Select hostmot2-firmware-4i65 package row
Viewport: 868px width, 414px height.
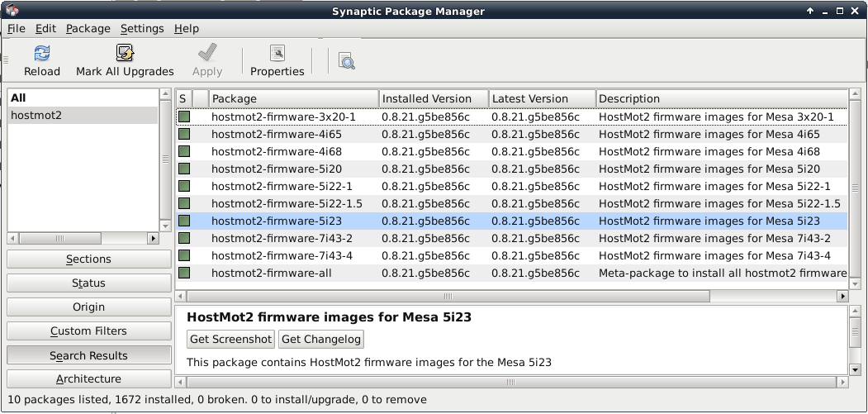pyautogui.click(x=511, y=134)
